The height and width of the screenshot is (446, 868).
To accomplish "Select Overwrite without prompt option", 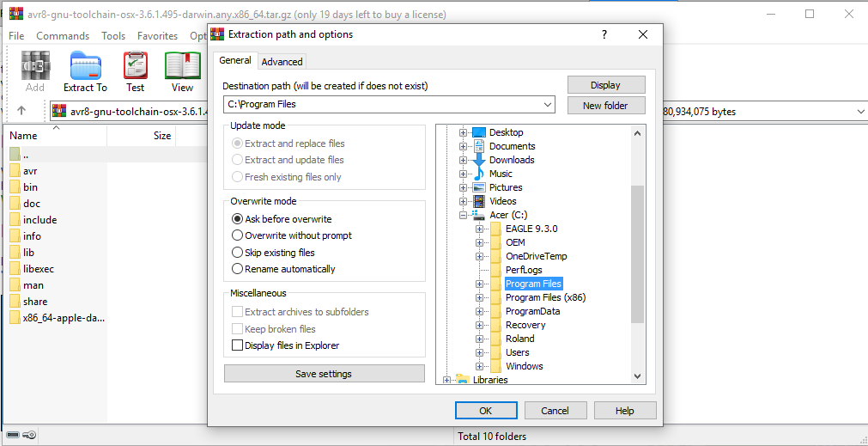I will 292,235.
